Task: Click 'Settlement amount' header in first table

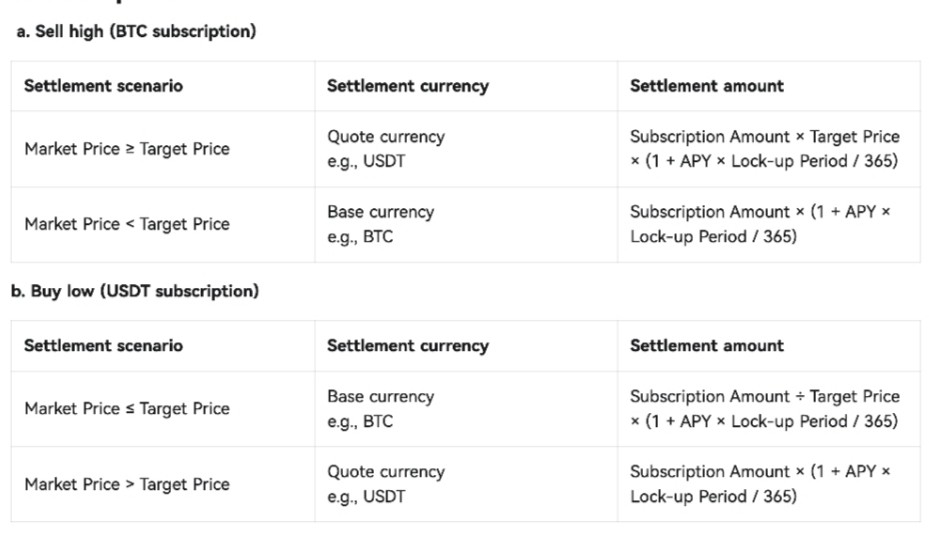Action: point(706,86)
